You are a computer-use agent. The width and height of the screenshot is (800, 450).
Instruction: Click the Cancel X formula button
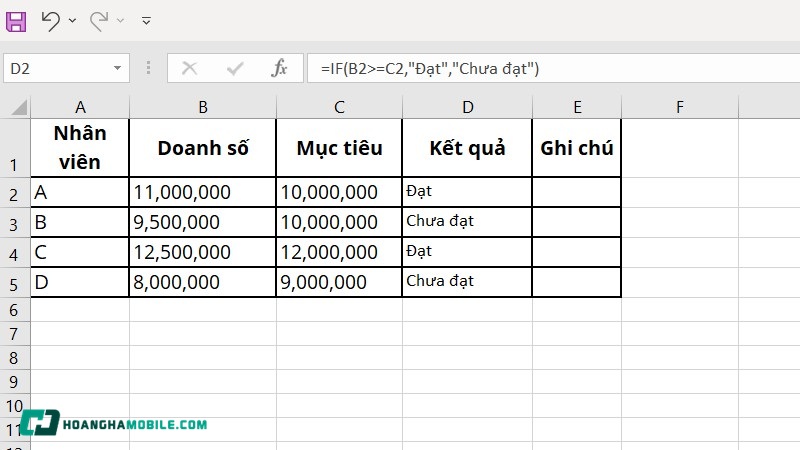(189, 68)
